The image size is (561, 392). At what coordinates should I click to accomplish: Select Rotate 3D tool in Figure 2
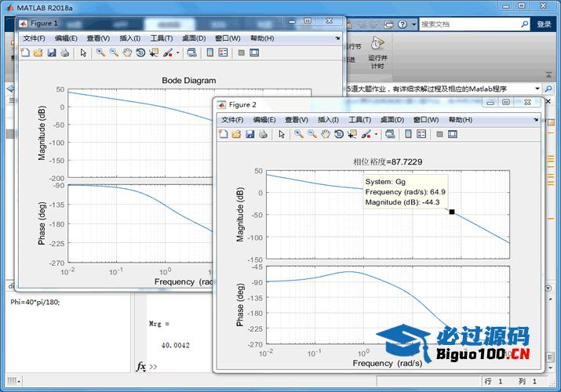(339, 134)
